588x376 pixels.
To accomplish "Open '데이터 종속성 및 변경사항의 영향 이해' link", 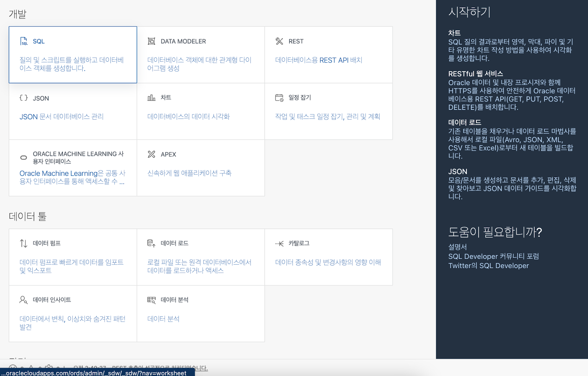I will click(328, 262).
